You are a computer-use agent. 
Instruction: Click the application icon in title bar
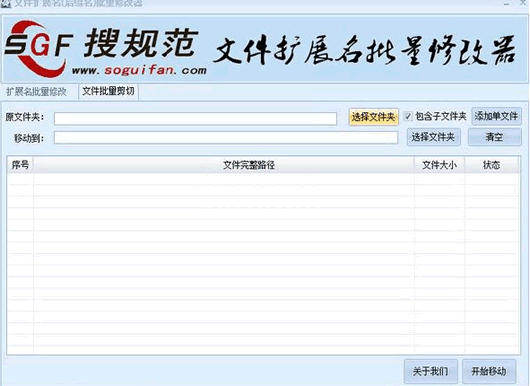tap(5, 3)
